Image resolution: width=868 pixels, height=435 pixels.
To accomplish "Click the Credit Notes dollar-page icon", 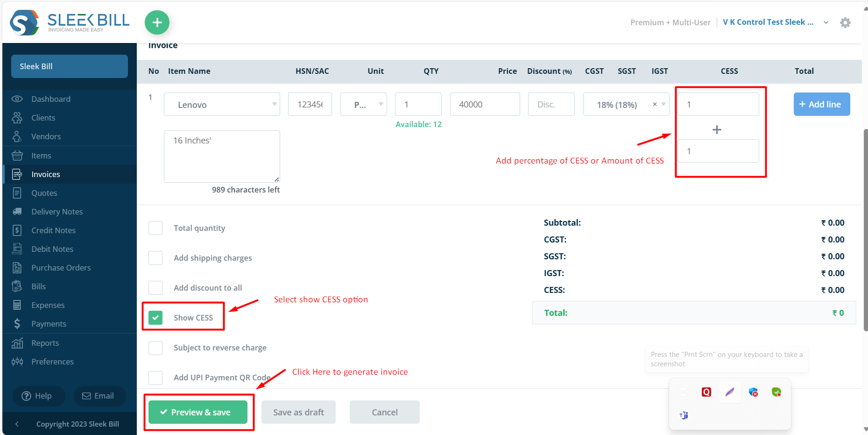I will tap(17, 230).
